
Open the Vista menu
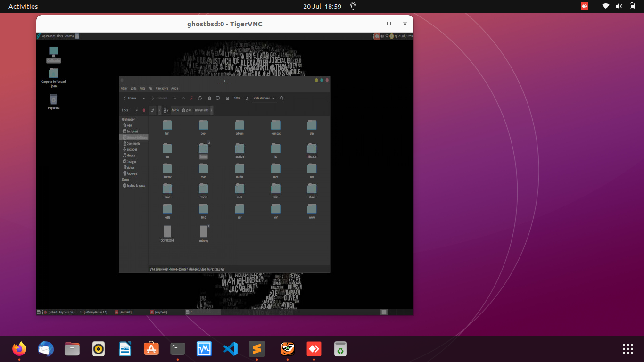click(x=142, y=88)
